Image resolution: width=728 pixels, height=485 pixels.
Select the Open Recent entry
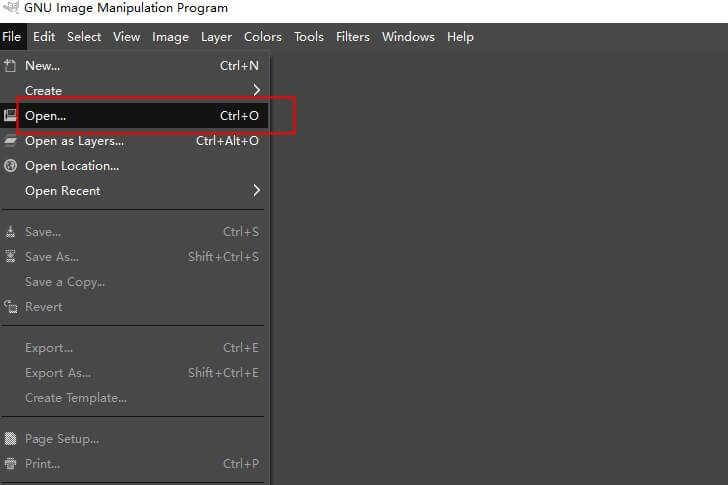click(x=134, y=191)
